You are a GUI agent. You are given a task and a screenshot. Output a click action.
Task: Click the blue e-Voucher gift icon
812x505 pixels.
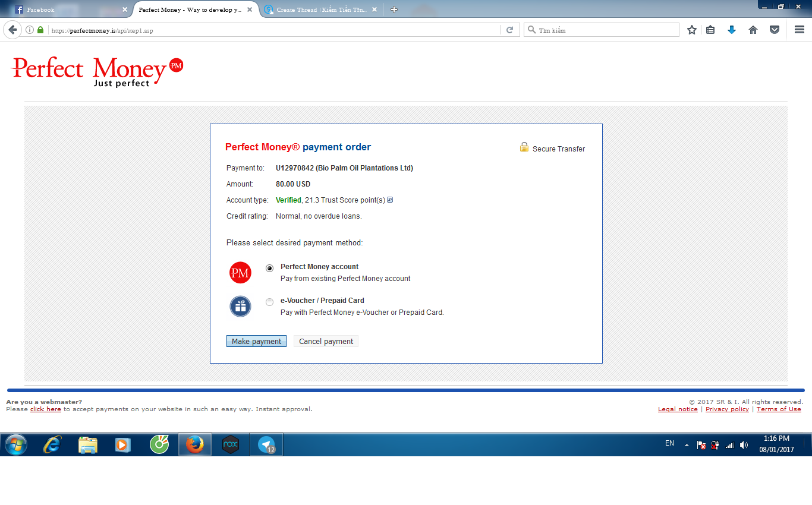coord(240,307)
